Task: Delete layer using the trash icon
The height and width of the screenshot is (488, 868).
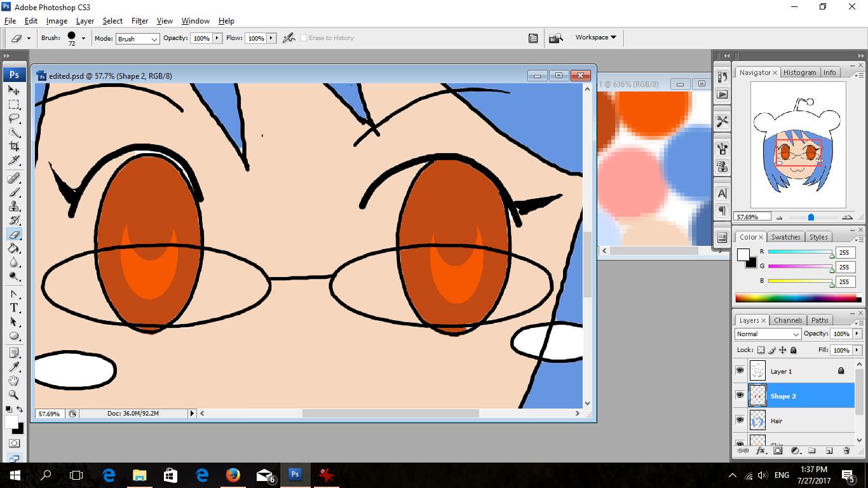Action: [846, 451]
